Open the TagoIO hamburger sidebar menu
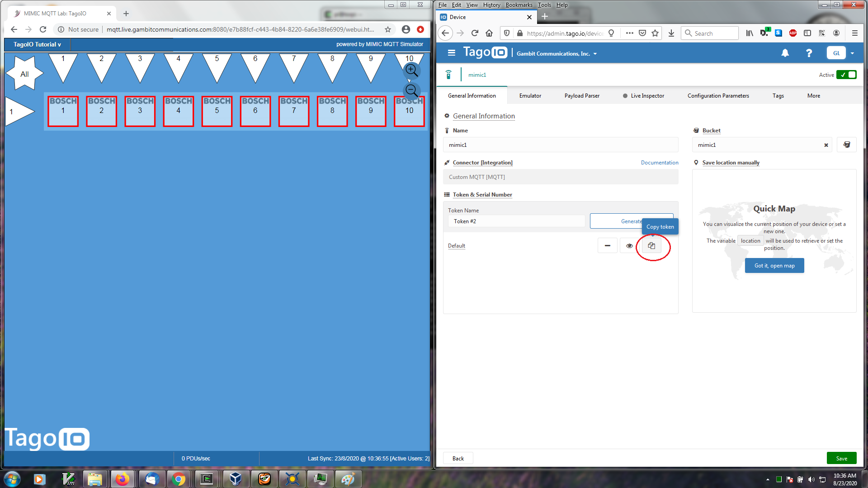This screenshot has height=488, width=868. click(x=451, y=53)
